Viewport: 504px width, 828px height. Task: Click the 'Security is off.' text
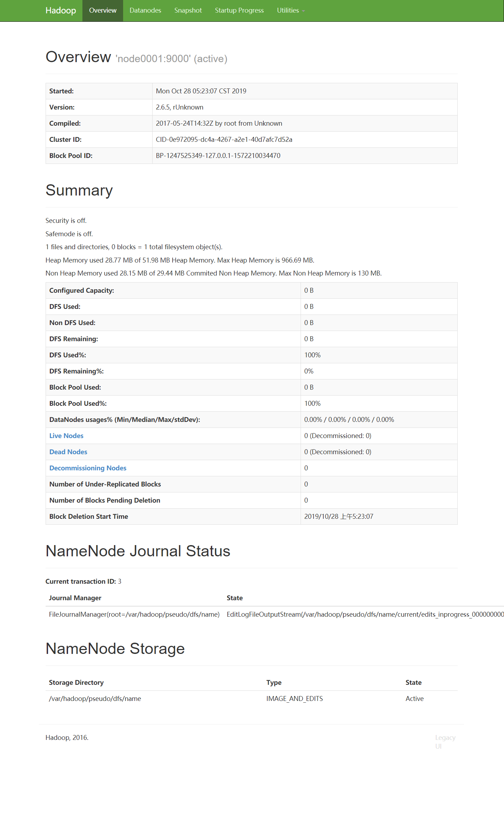coord(66,220)
